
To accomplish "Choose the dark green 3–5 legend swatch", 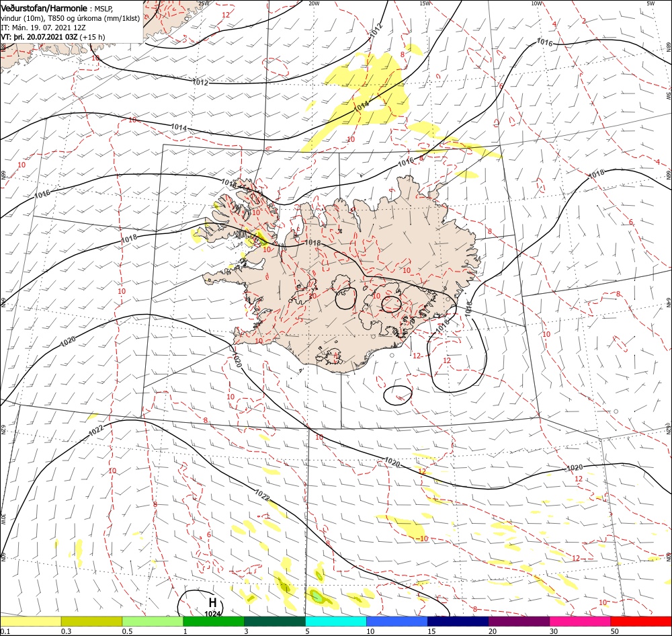I will [x=275, y=621].
